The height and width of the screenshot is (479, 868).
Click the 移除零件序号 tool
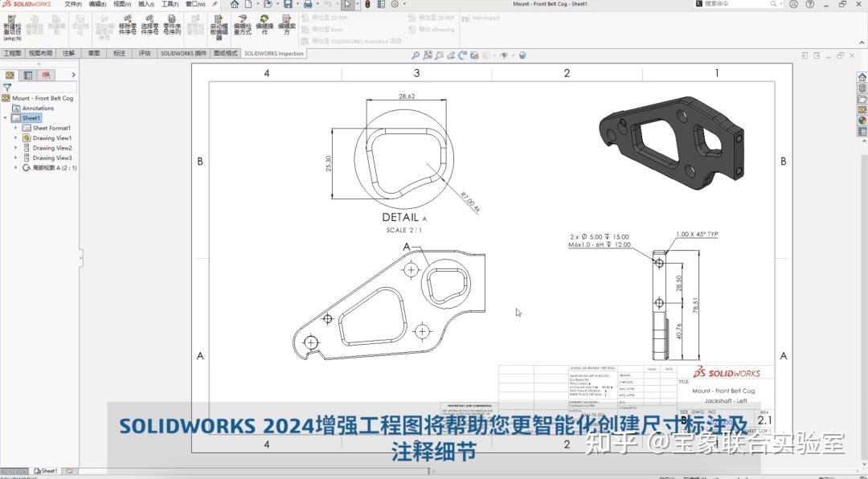click(x=128, y=25)
